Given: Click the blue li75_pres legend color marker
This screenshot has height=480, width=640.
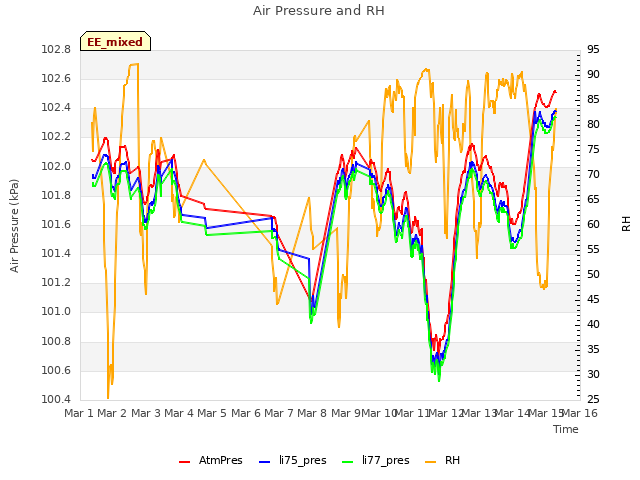Looking at the screenshot, I should (264, 462).
